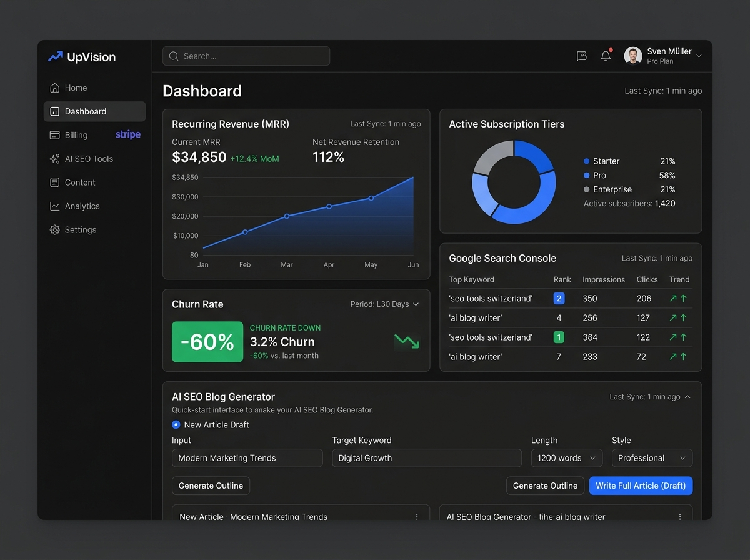
Task: Click the Target Keyword field Digital Growth
Action: pos(427,458)
